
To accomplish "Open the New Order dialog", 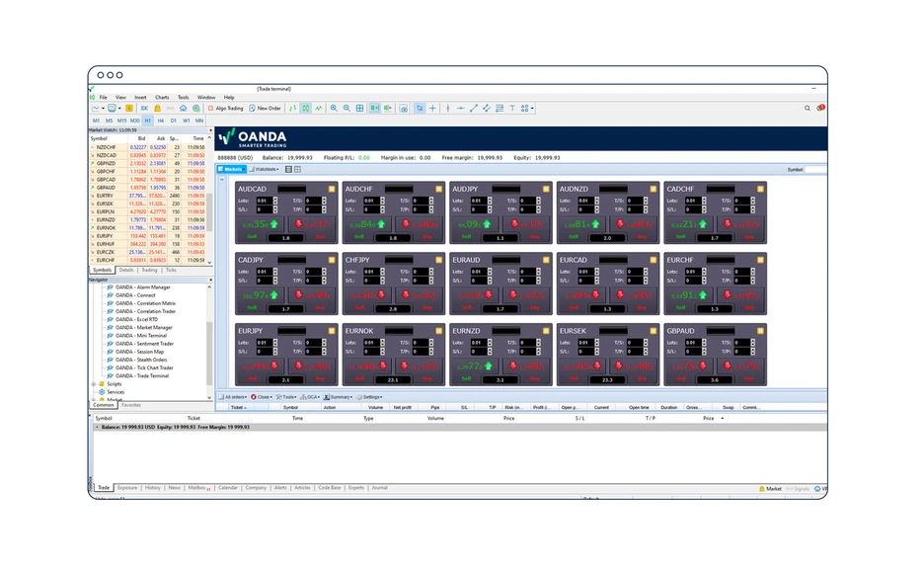I will click(265, 109).
